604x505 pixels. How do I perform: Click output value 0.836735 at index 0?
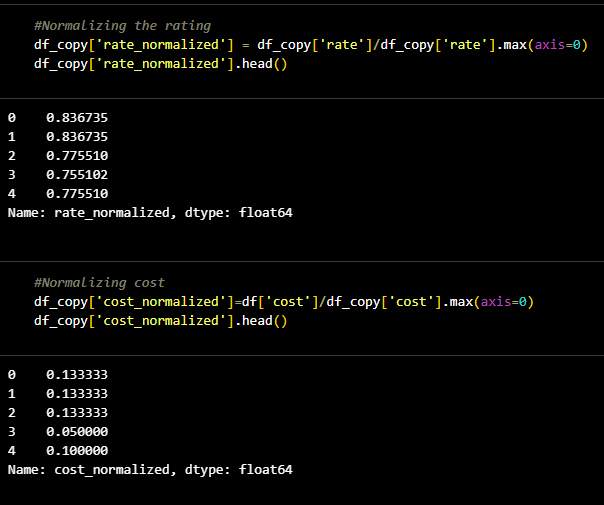click(77, 118)
